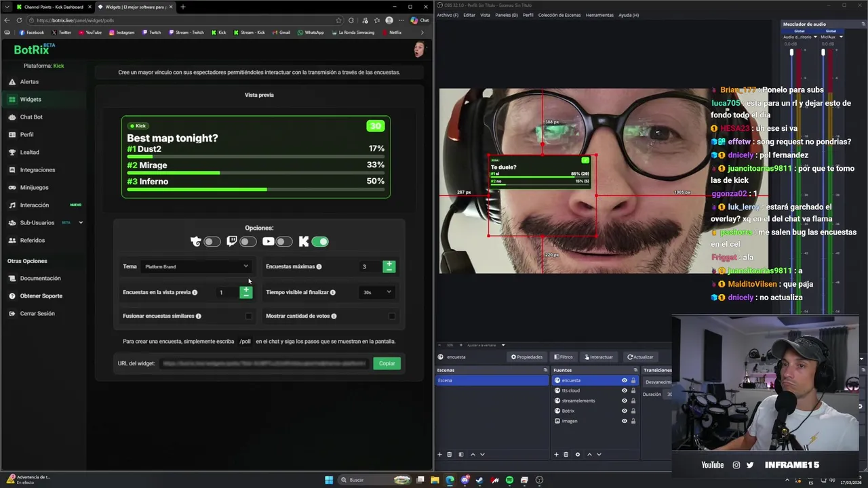The height and width of the screenshot is (488, 868).
Task: Adjust Mic/Aux volume fader
Action: (x=823, y=52)
